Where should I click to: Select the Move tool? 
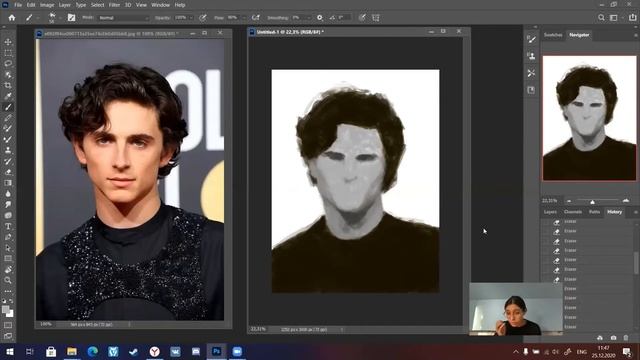click(8, 42)
